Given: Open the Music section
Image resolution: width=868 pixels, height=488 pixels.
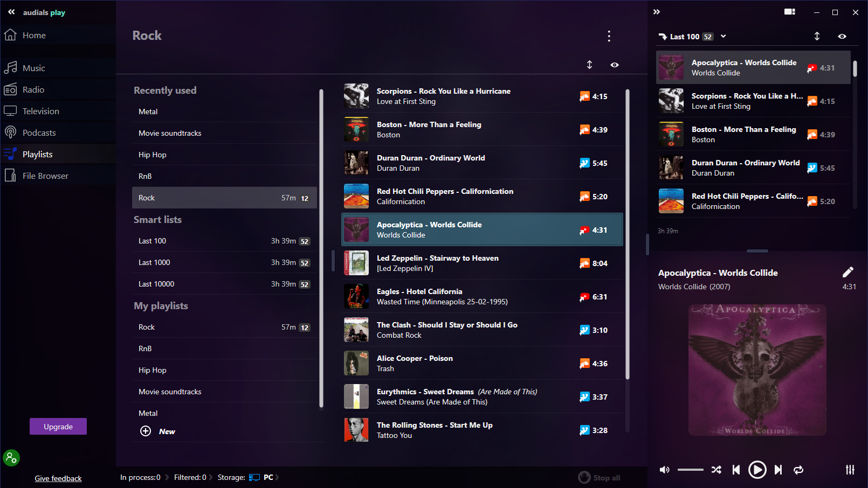Looking at the screenshot, I should 58,68.
